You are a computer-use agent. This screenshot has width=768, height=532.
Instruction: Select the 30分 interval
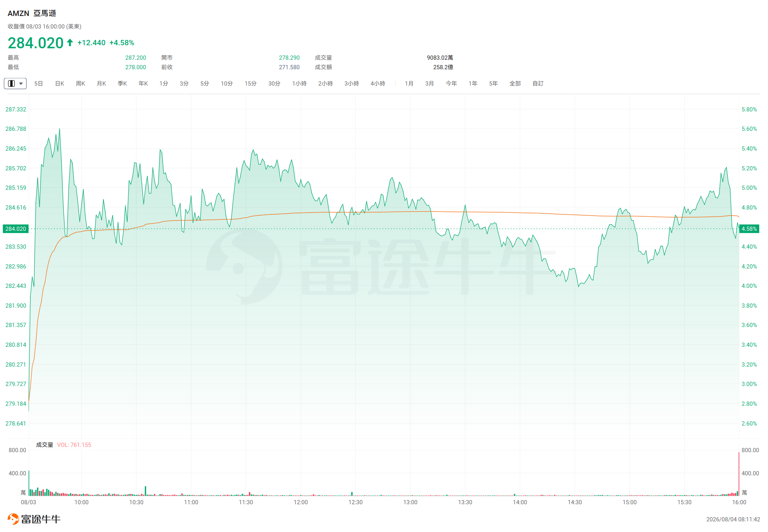(x=274, y=83)
